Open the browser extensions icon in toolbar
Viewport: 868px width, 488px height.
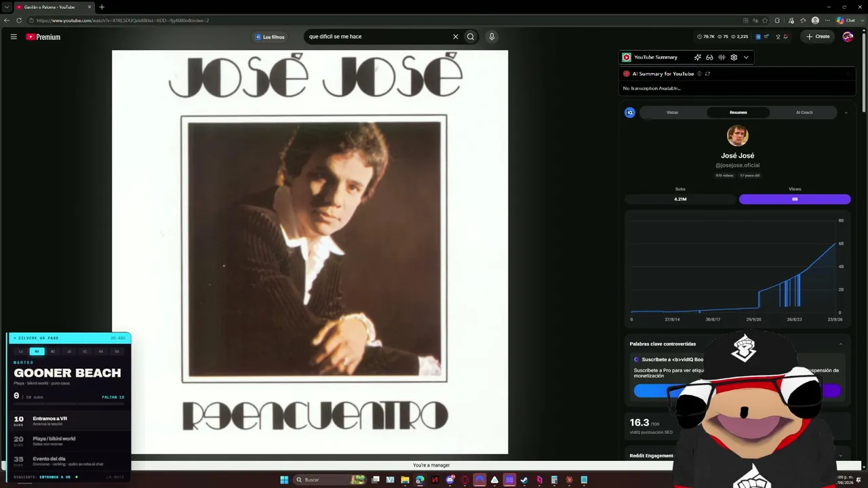tap(777, 20)
